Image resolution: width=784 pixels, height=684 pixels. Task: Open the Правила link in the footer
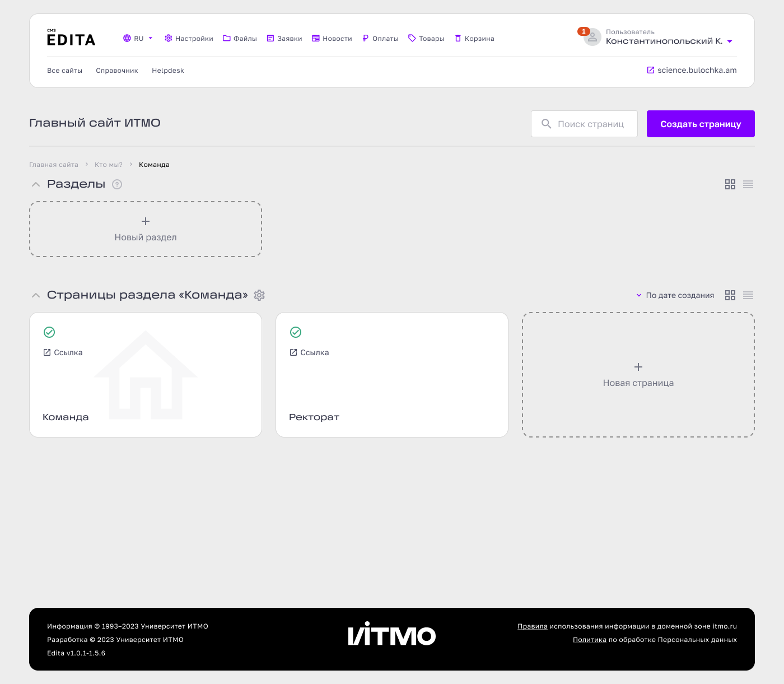pos(533,626)
